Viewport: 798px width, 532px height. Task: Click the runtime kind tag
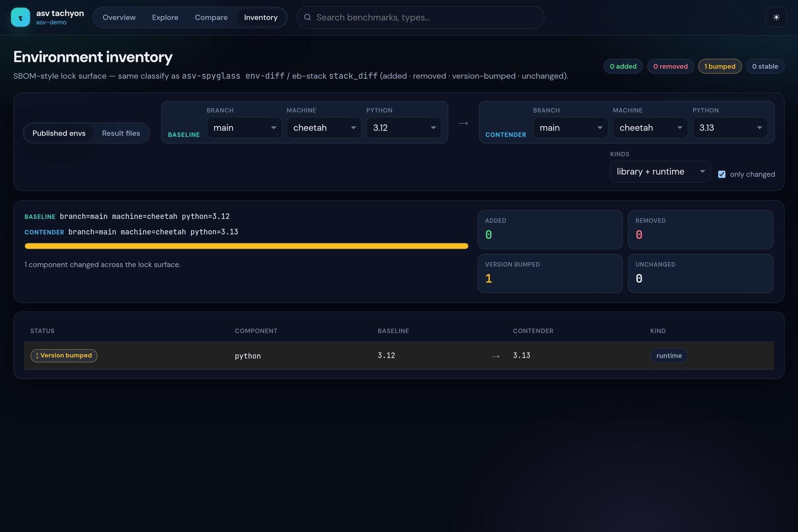click(x=669, y=355)
